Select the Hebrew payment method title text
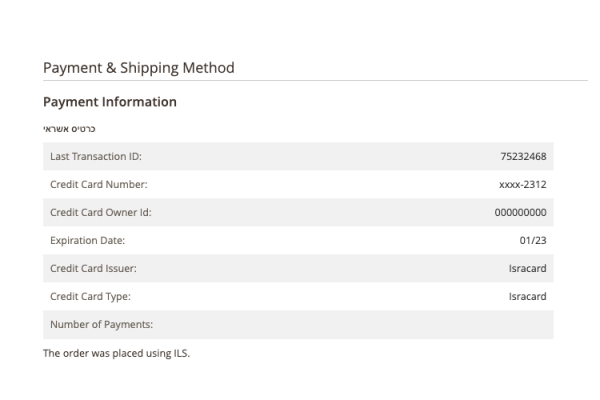The width and height of the screenshot is (600, 400). click(x=69, y=129)
